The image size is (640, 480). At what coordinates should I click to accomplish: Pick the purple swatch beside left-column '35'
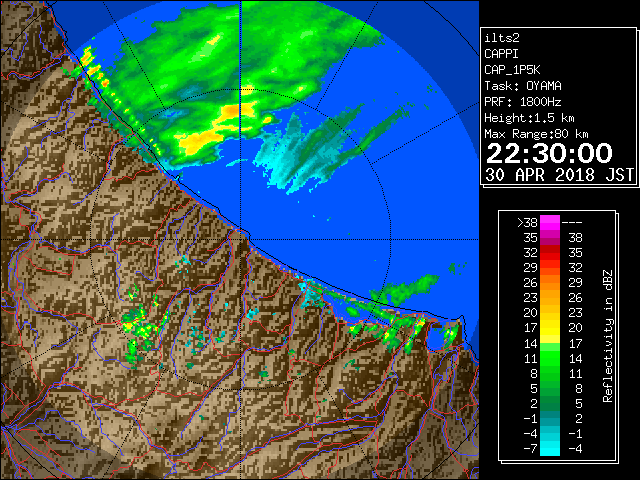550,238
